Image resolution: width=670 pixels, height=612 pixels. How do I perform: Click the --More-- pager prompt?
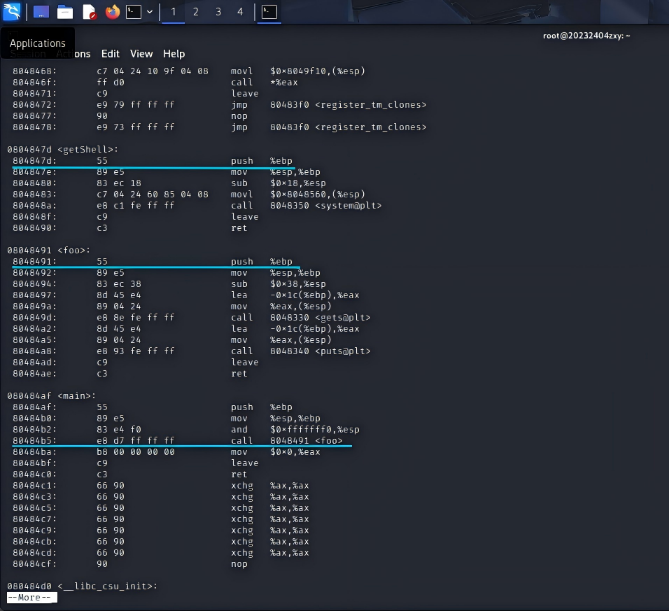pyautogui.click(x=32, y=597)
